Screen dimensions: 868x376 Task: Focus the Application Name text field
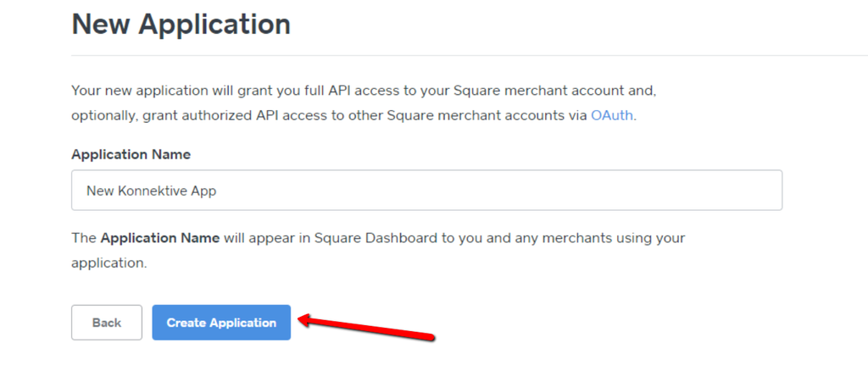click(x=426, y=191)
